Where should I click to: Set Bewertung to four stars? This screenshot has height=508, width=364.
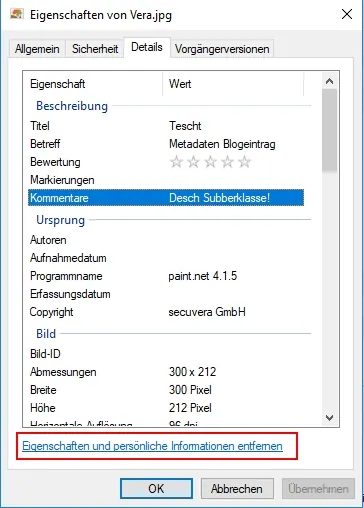click(228, 162)
